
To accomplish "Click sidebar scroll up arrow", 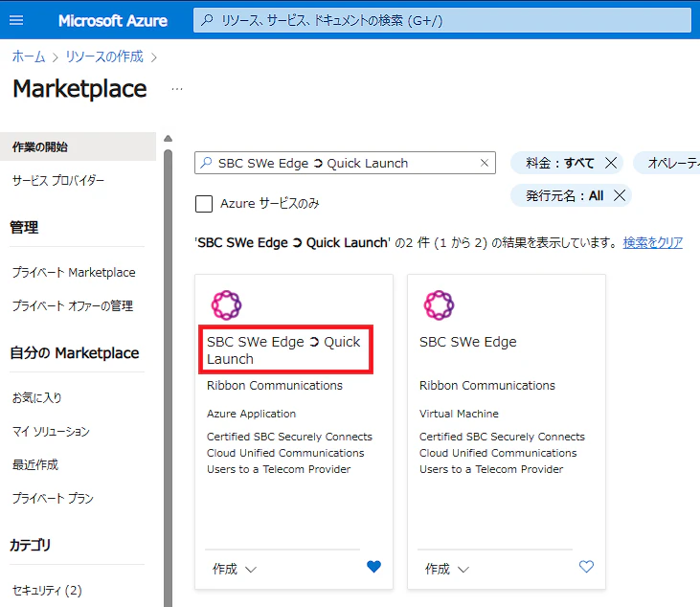I will pos(168,139).
